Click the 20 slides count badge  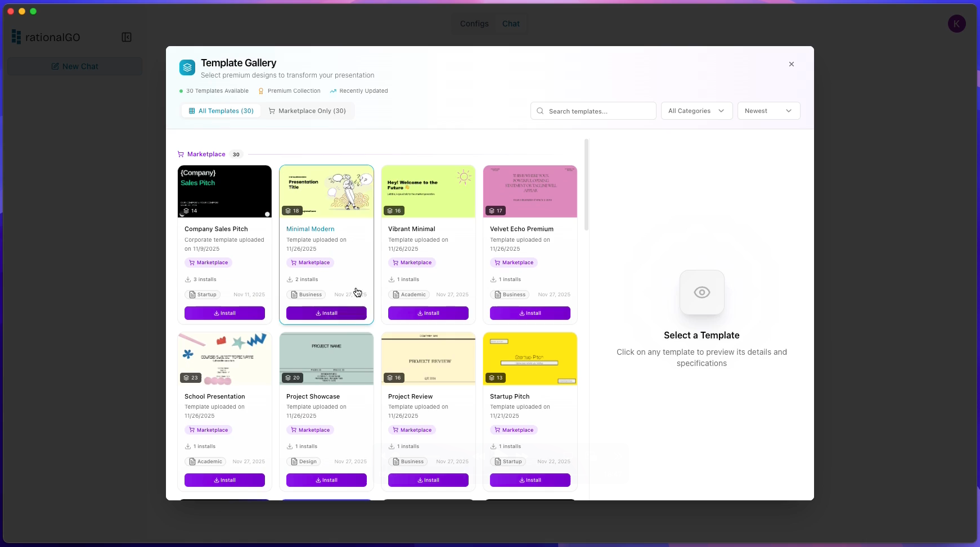(293, 378)
